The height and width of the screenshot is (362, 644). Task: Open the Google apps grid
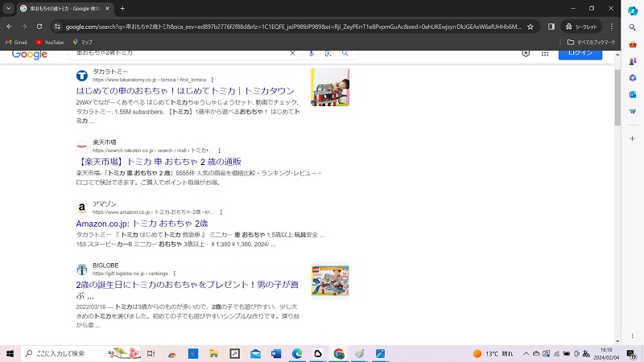[545, 54]
